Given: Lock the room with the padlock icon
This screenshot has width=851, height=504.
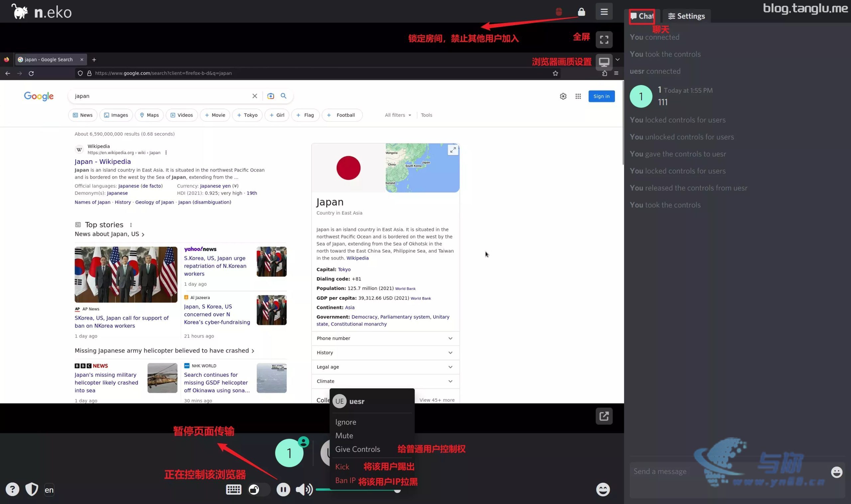Looking at the screenshot, I should [x=581, y=12].
